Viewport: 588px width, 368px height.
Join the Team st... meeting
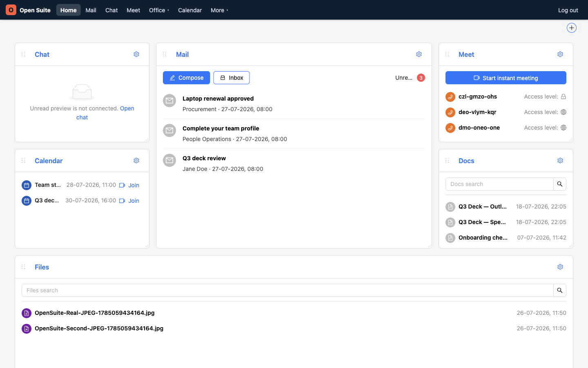click(x=129, y=185)
